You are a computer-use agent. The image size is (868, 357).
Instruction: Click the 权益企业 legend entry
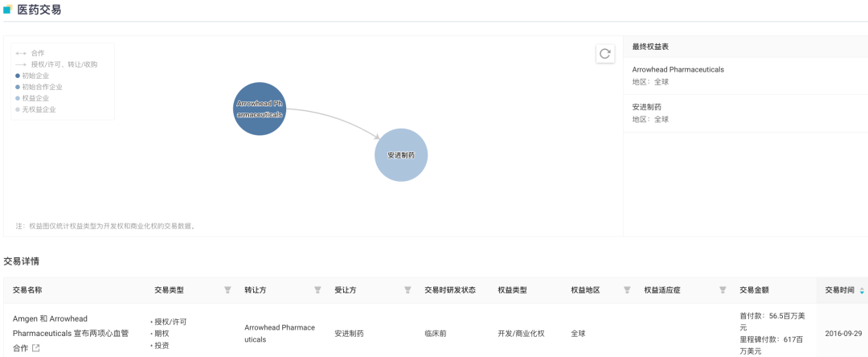[x=32, y=98]
